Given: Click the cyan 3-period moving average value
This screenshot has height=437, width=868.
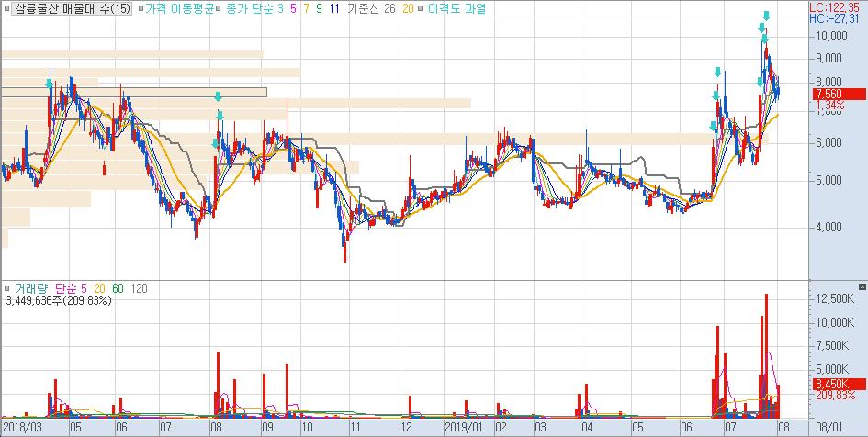Looking at the screenshot, I should coord(281,9).
